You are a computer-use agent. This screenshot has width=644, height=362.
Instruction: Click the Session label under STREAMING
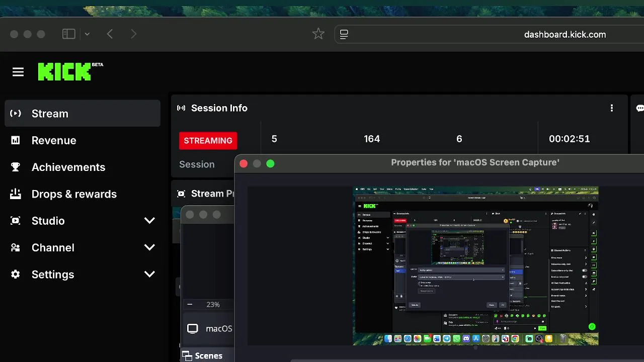[x=197, y=164]
